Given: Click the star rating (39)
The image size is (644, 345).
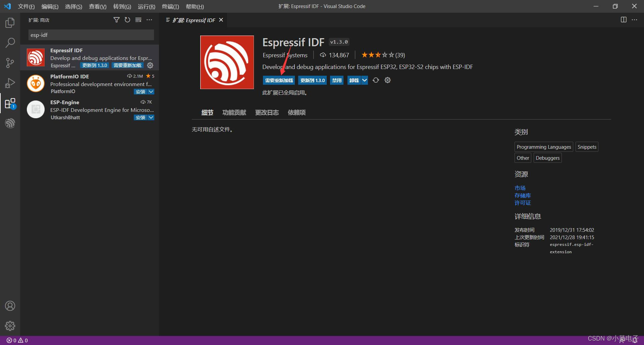Looking at the screenshot, I should 383,55.
